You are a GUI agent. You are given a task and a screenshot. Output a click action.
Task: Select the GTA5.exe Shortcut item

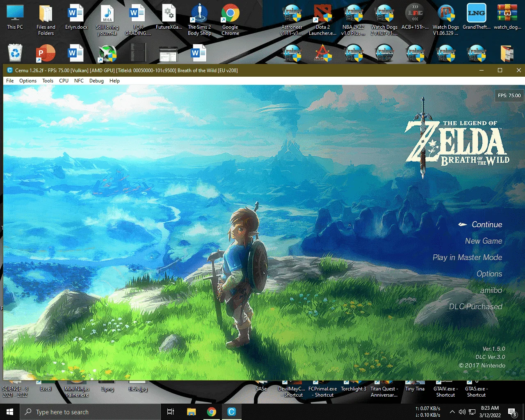[476, 390]
